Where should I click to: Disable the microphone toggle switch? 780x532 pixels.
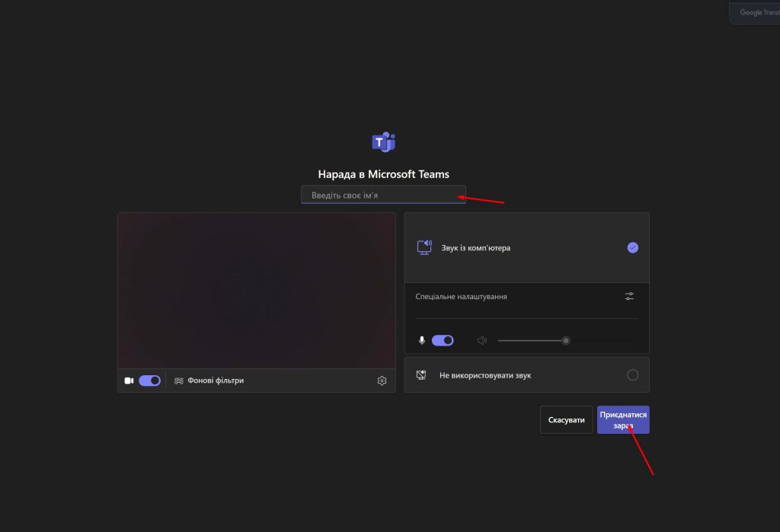pyautogui.click(x=443, y=340)
